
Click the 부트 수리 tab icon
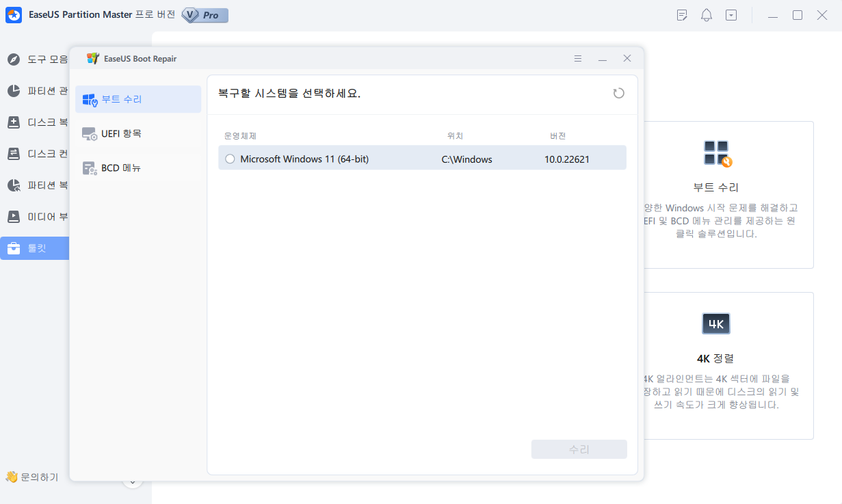click(90, 100)
